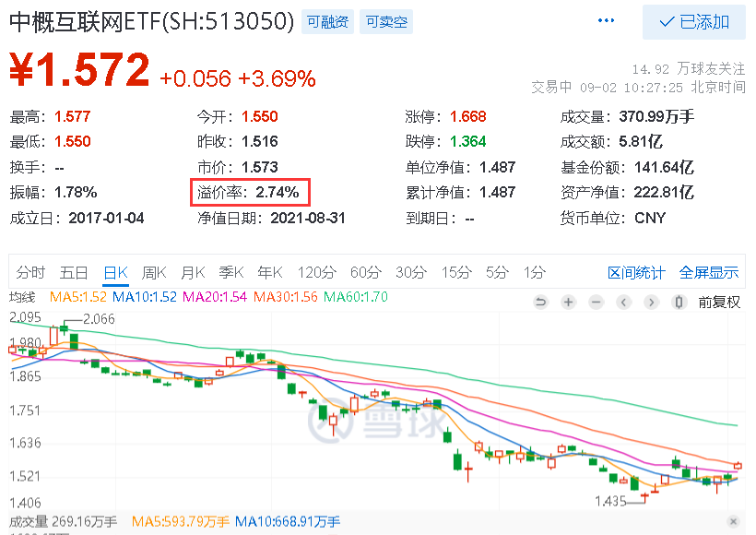The height and width of the screenshot is (535, 756).
Task: Click the latest candlestick on the chart
Action: tap(738, 466)
